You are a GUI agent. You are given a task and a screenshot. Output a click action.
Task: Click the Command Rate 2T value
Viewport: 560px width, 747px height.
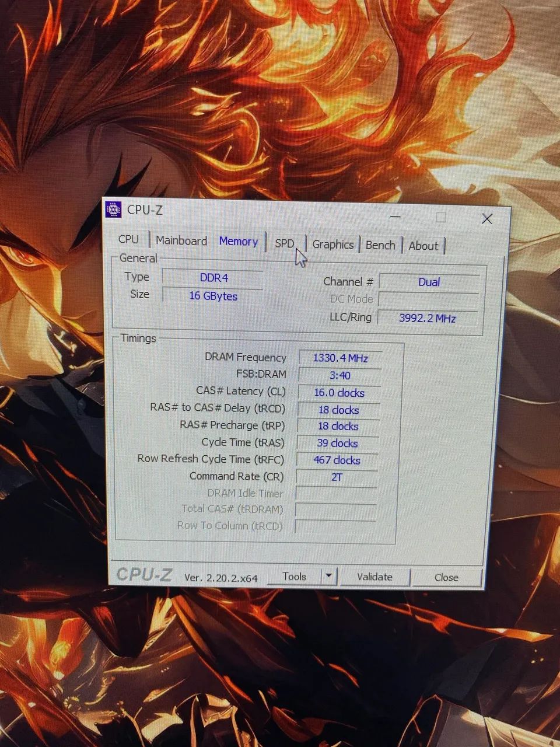click(337, 477)
